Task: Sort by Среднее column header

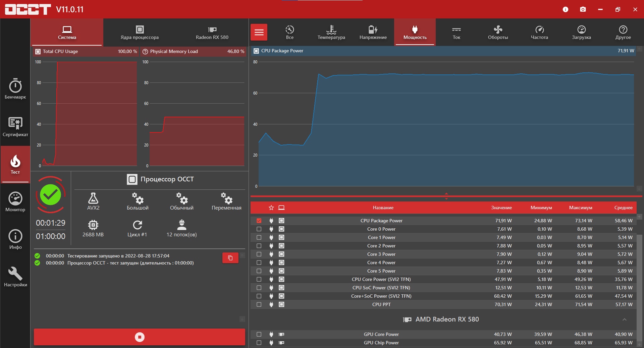Action: (x=624, y=208)
